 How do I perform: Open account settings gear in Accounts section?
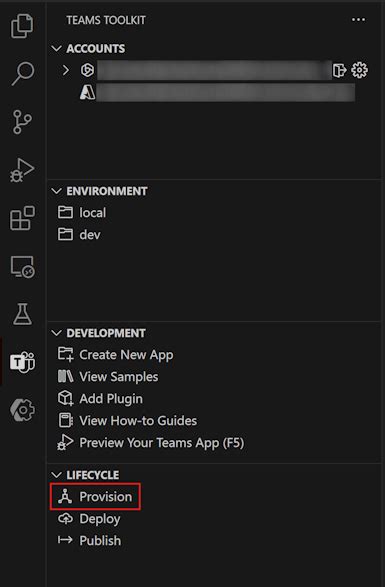pos(360,70)
